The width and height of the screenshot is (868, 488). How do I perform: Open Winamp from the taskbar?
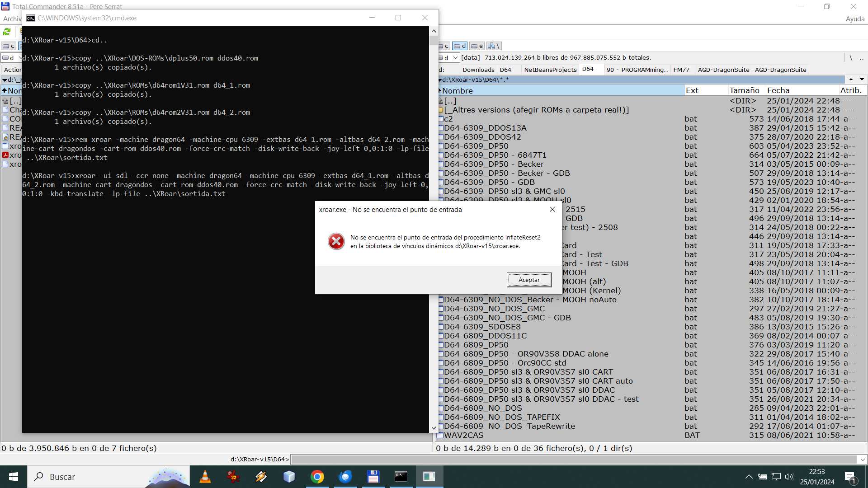[261, 477]
